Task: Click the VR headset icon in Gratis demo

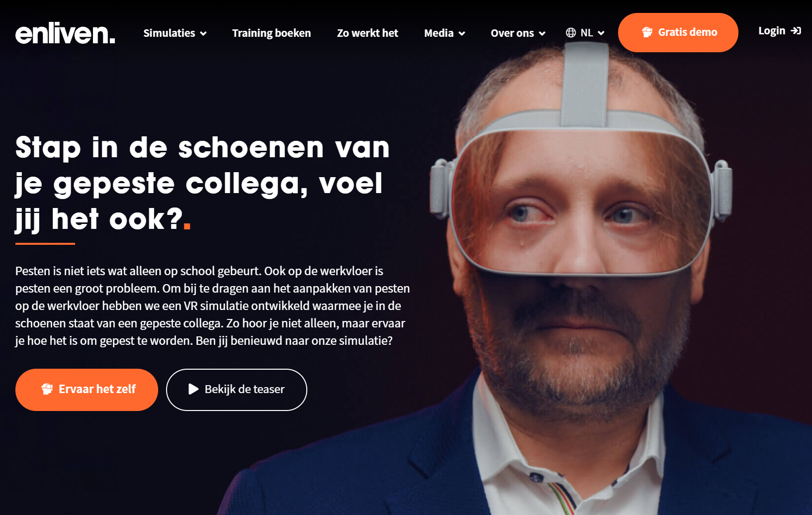Action: 647,32
